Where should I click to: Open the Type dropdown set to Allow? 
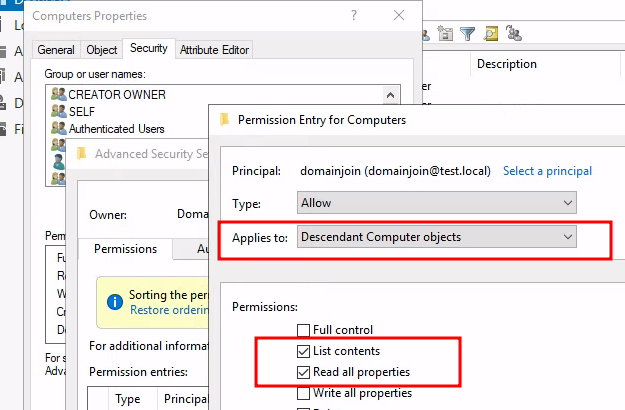tap(437, 203)
